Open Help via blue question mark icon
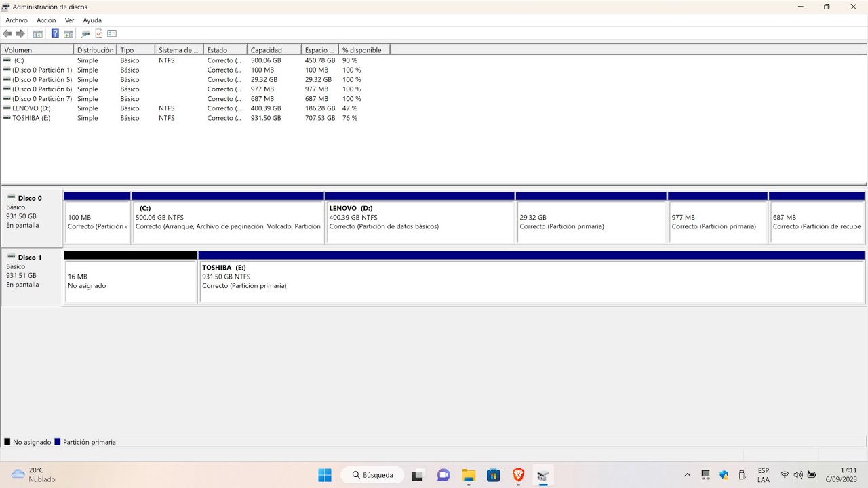868x488 pixels. click(55, 33)
